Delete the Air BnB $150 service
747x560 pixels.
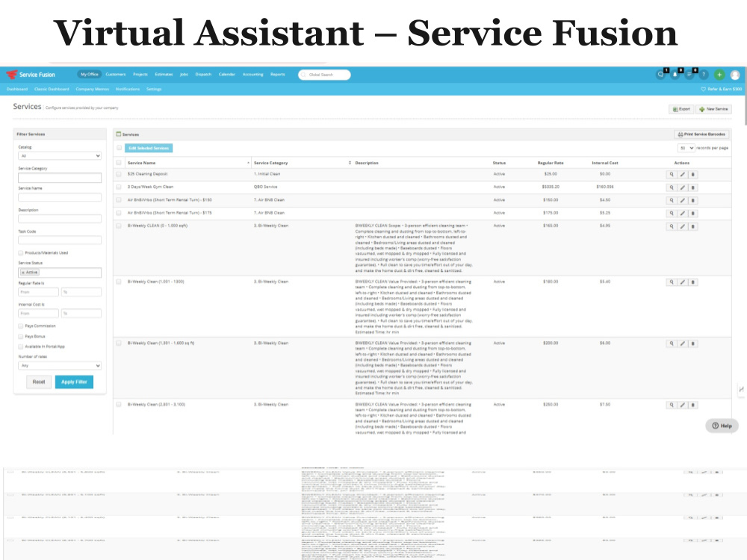click(692, 200)
